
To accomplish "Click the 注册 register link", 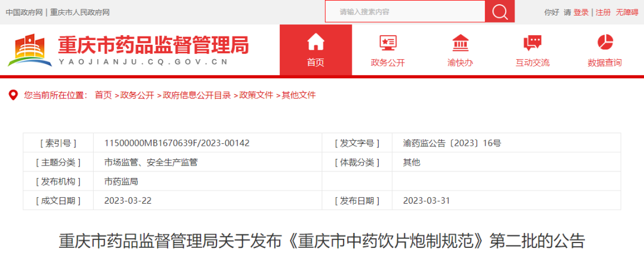I will point(603,13).
